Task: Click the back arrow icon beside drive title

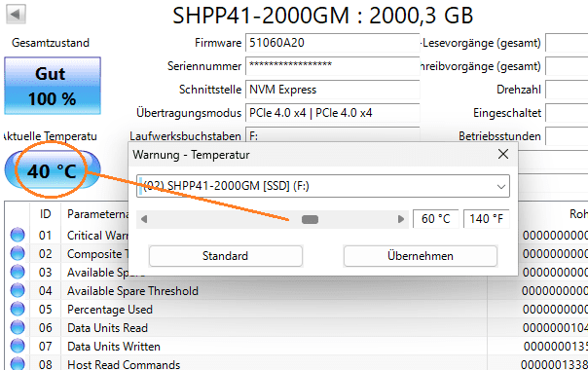Action: point(16,15)
